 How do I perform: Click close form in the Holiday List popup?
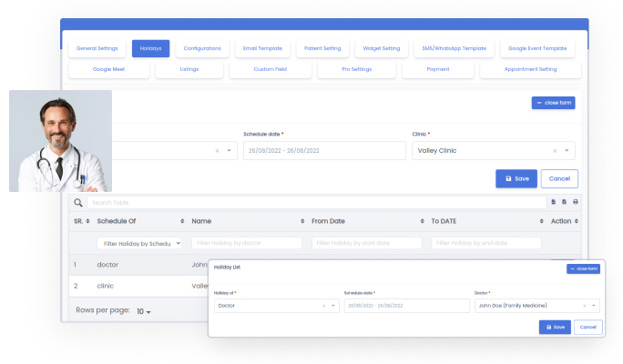pyautogui.click(x=583, y=268)
